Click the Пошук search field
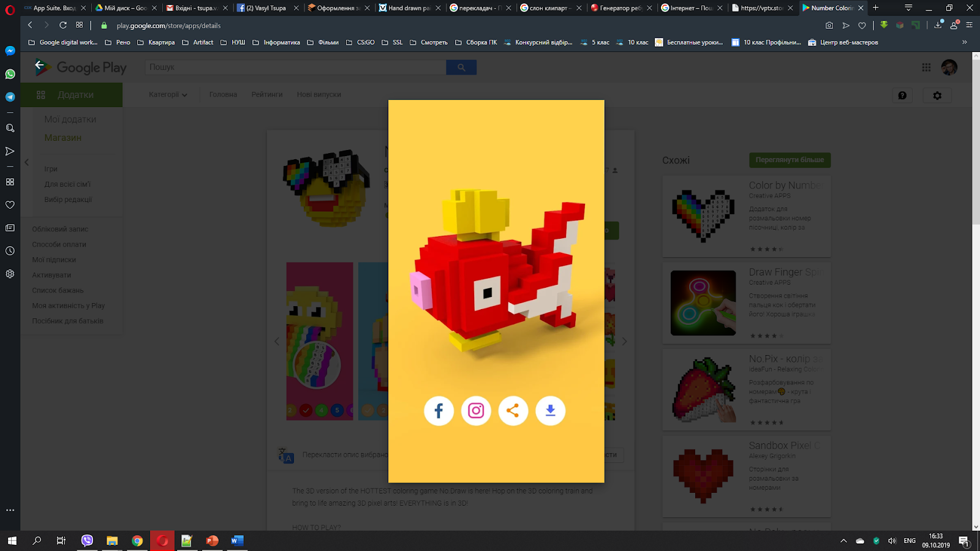The width and height of the screenshot is (980, 551). pos(296,67)
